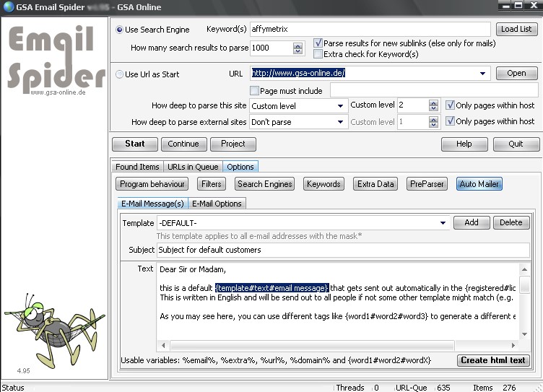This screenshot has width=543, height=392.
Task: Switch to the E-Mail Options tab
Action: 217,204
